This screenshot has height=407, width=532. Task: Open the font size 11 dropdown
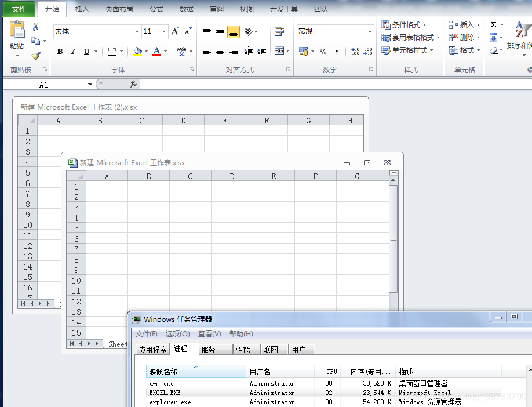point(164,31)
